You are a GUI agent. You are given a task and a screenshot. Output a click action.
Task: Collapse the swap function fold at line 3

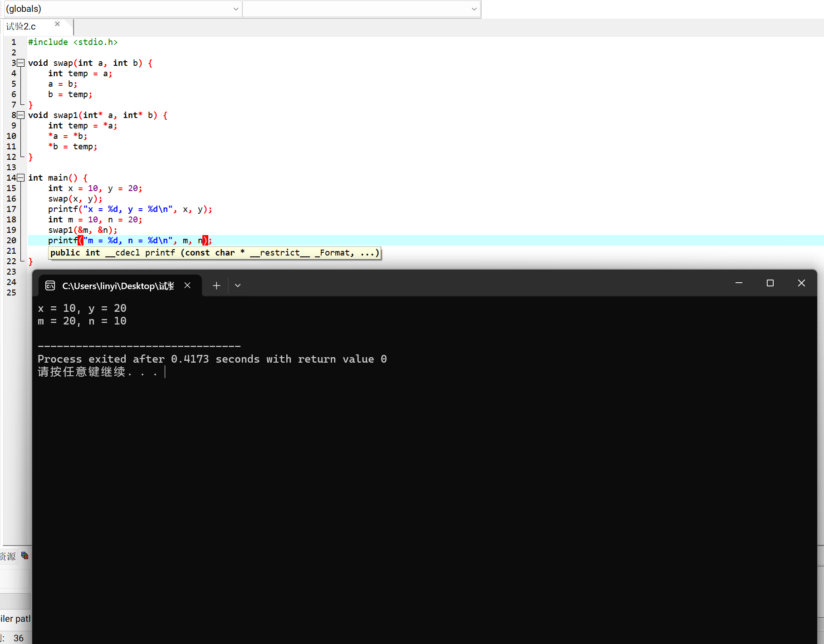coord(20,63)
